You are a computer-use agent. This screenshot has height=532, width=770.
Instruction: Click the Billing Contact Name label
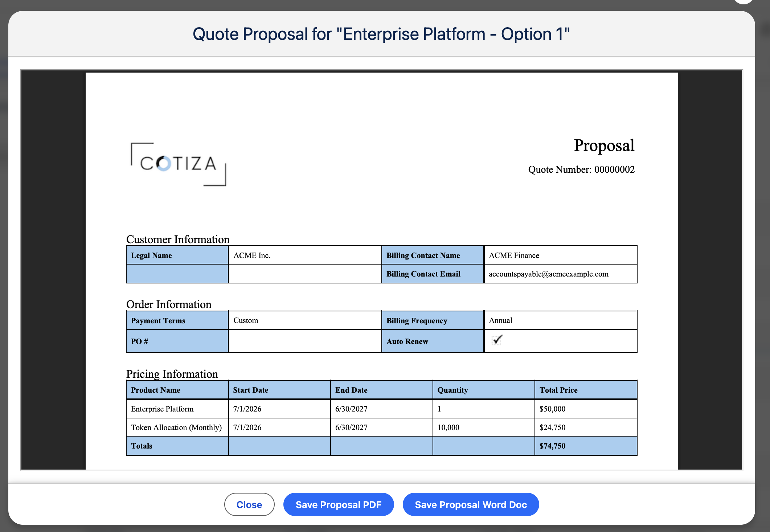(x=423, y=255)
